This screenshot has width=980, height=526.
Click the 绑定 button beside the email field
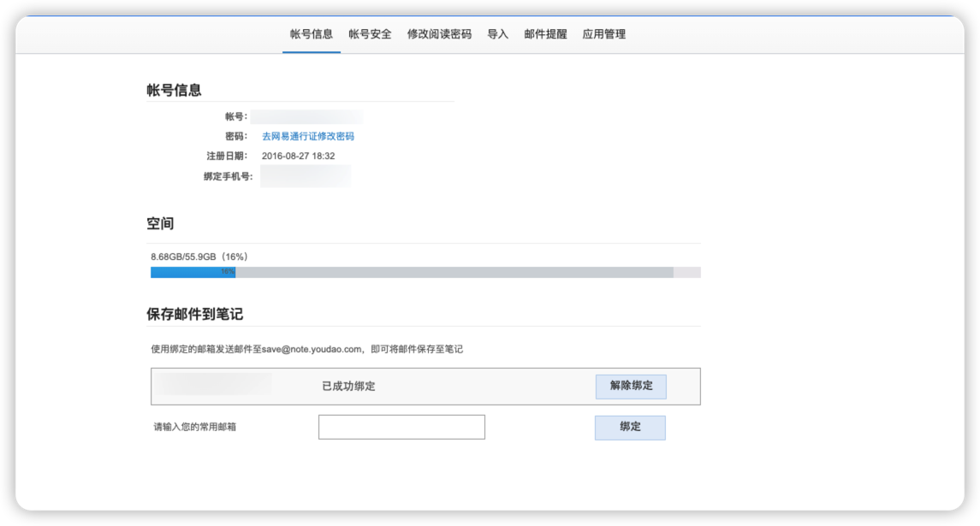[x=630, y=427]
